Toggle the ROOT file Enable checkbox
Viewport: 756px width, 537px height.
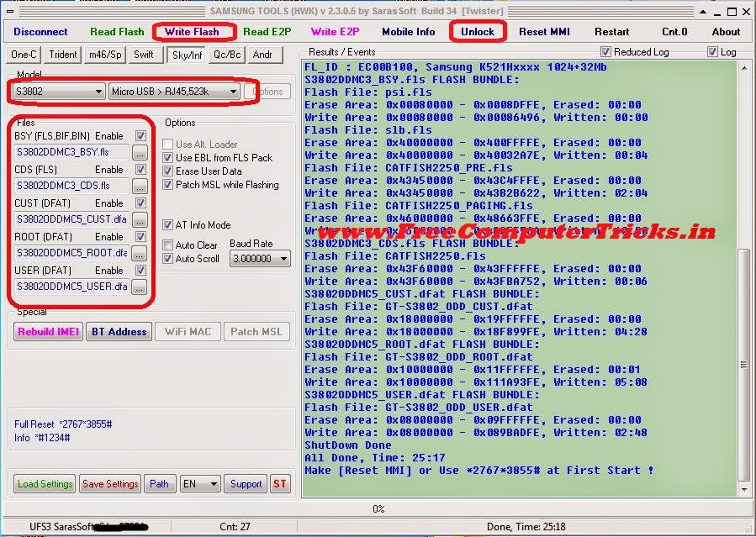point(140,236)
